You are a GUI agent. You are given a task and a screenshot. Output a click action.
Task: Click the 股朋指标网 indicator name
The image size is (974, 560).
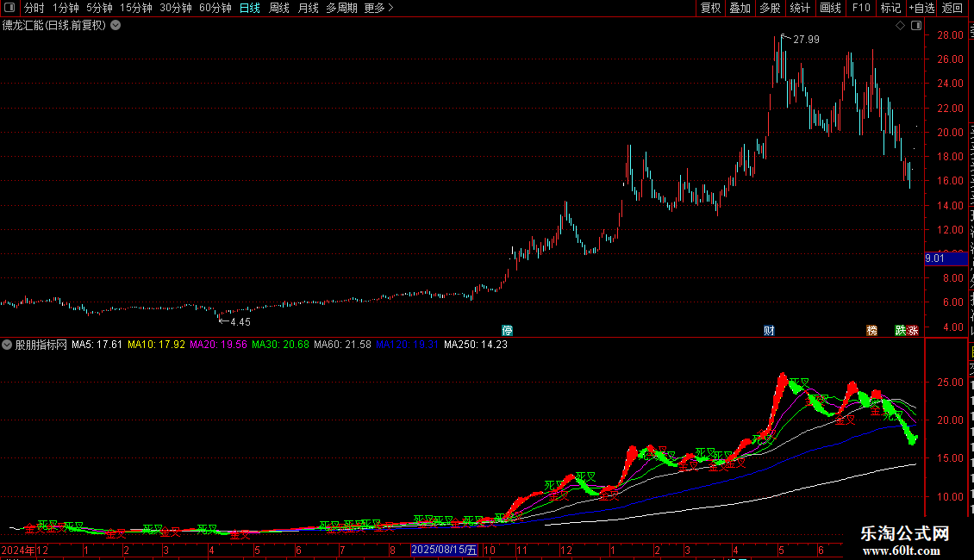coord(41,345)
